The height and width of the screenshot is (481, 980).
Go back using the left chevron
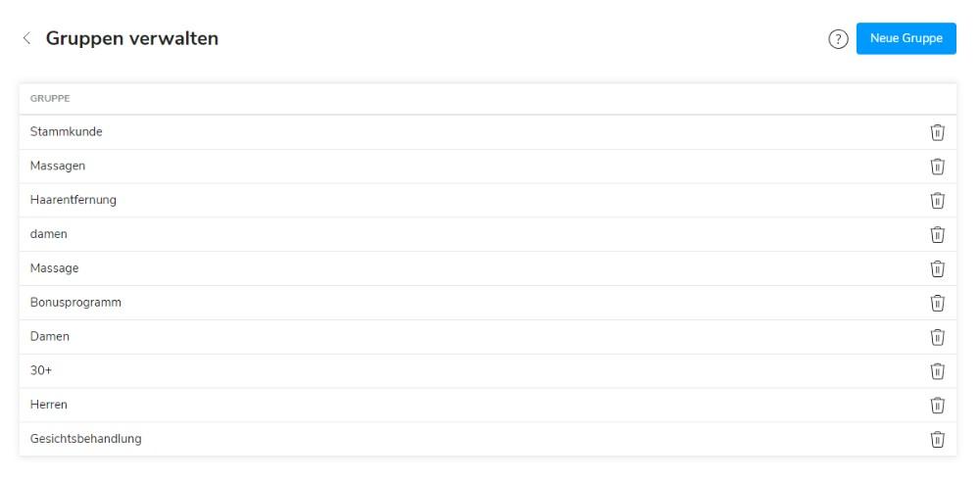(26, 39)
